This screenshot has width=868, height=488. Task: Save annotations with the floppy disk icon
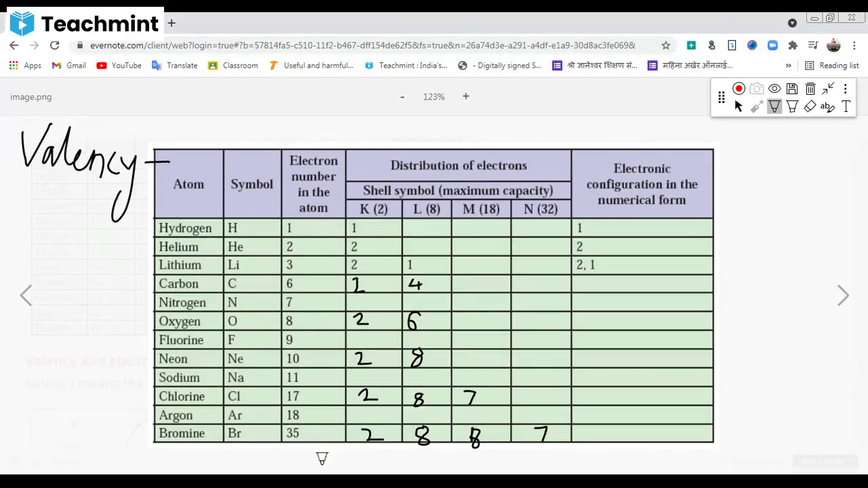[791, 88]
